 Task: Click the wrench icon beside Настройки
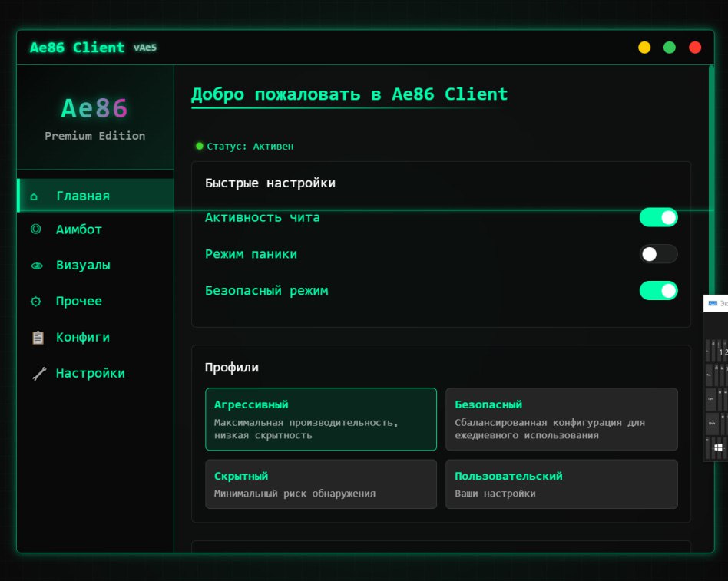pos(39,374)
